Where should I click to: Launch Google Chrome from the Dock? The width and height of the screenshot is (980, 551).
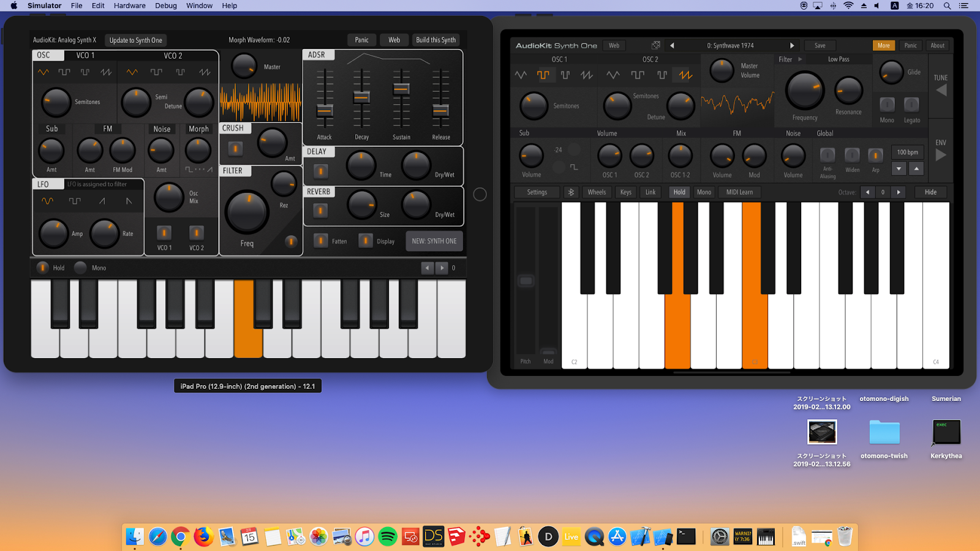click(x=180, y=537)
